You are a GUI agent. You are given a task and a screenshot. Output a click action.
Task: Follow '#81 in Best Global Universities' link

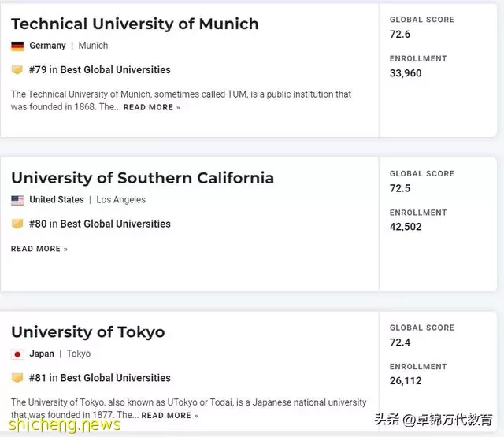pos(100,378)
